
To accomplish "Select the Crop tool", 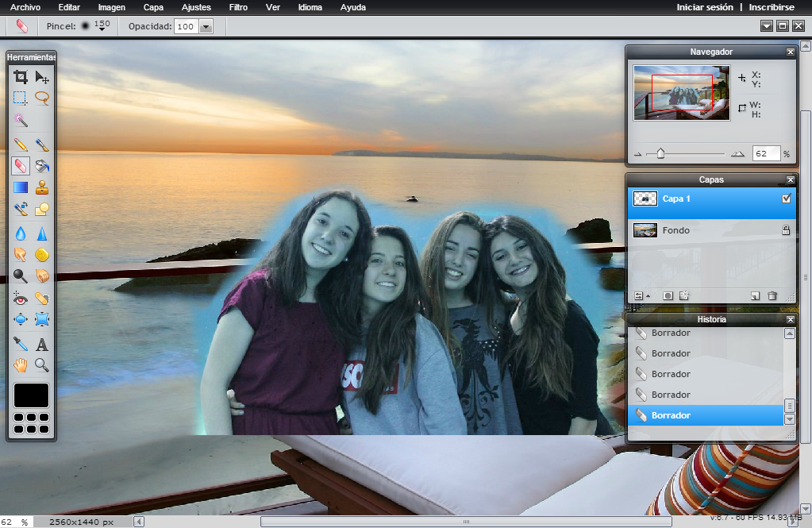I will pos(20,77).
